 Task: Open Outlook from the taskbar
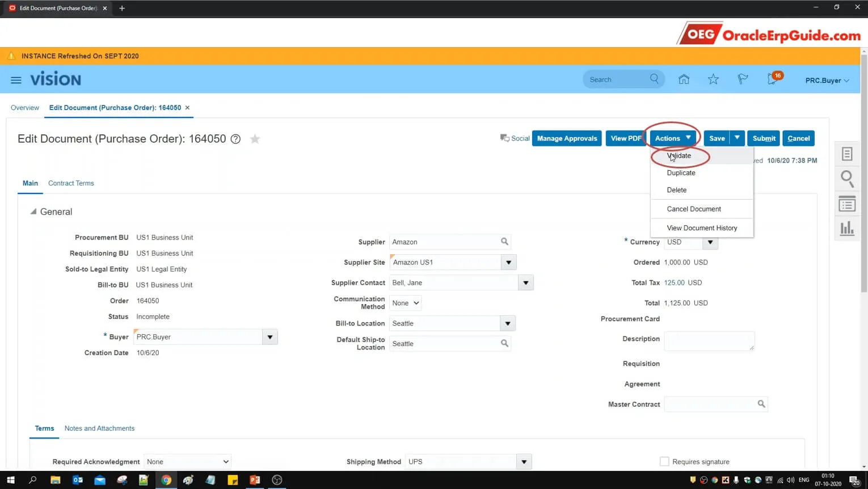tap(78, 480)
